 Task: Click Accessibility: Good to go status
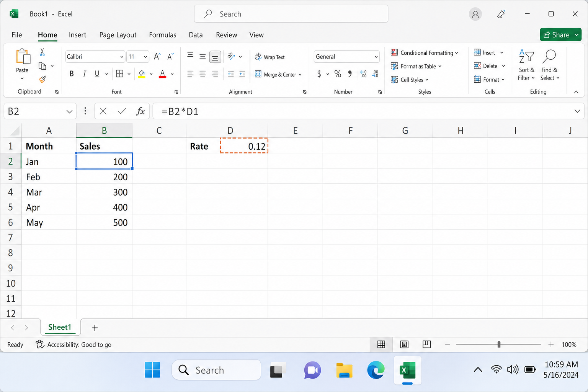click(73, 345)
